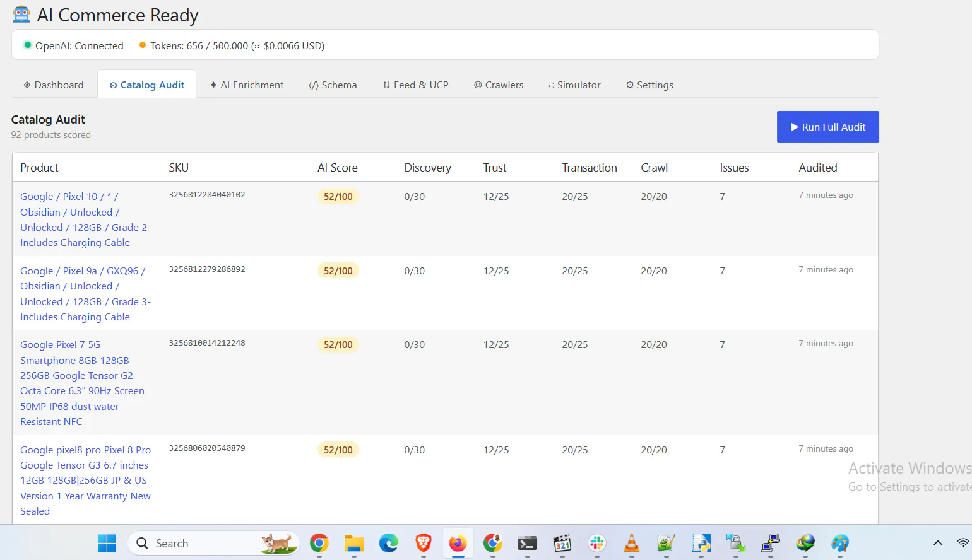Click the AI Score column header

pos(337,168)
